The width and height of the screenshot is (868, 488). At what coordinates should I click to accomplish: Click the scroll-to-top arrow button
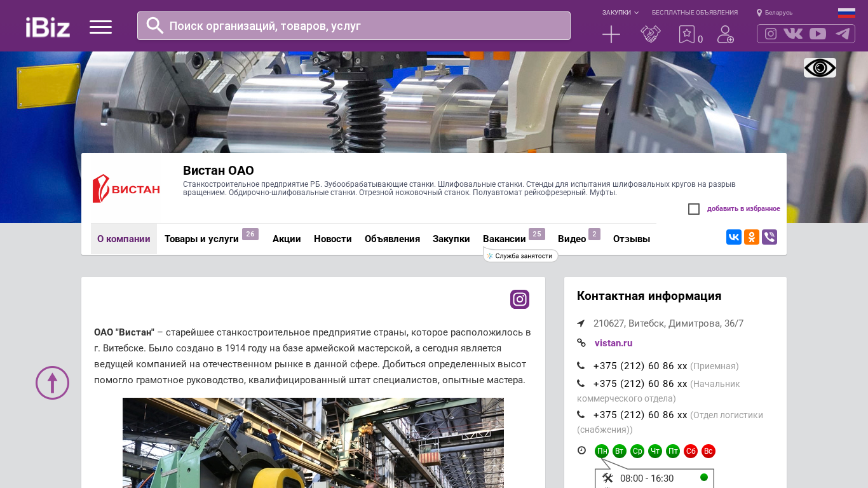point(52,383)
